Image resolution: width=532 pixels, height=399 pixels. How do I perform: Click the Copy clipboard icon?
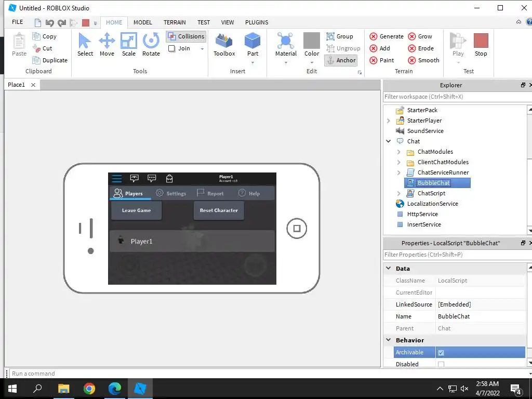click(36, 36)
